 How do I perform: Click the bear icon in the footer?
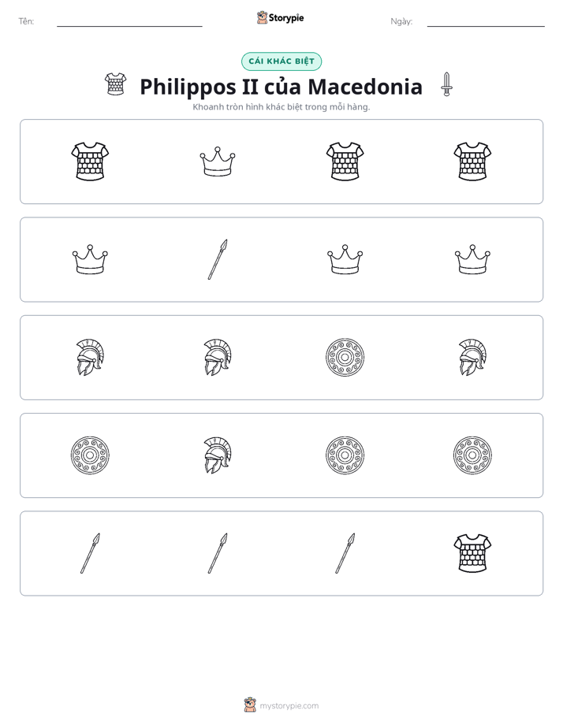click(x=250, y=705)
